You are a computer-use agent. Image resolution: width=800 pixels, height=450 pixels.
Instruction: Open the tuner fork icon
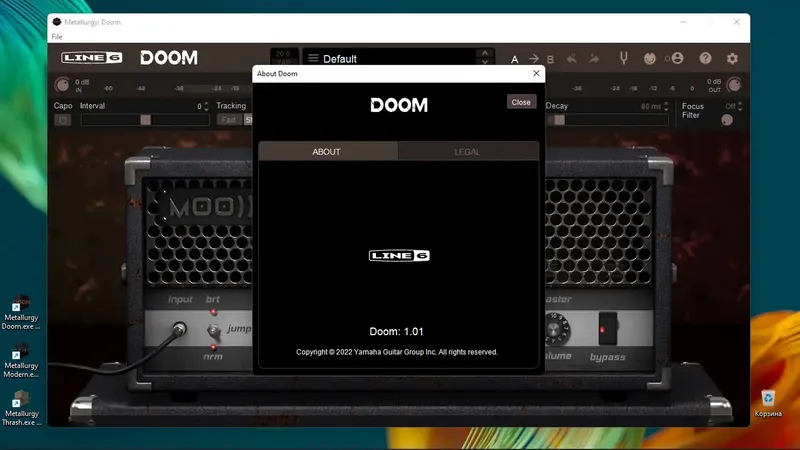pyautogui.click(x=623, y=58)
